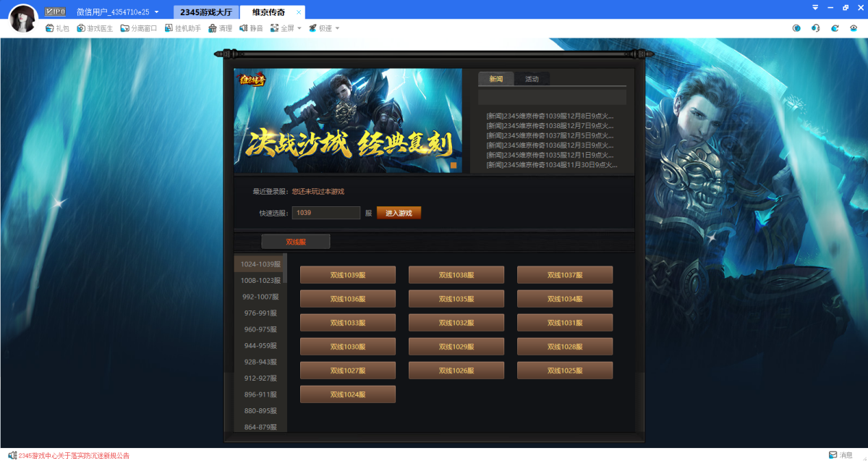Click the server range list scrollbar
Image resolution: width=868 pixels, height=461 pixels.
(285, 268)
